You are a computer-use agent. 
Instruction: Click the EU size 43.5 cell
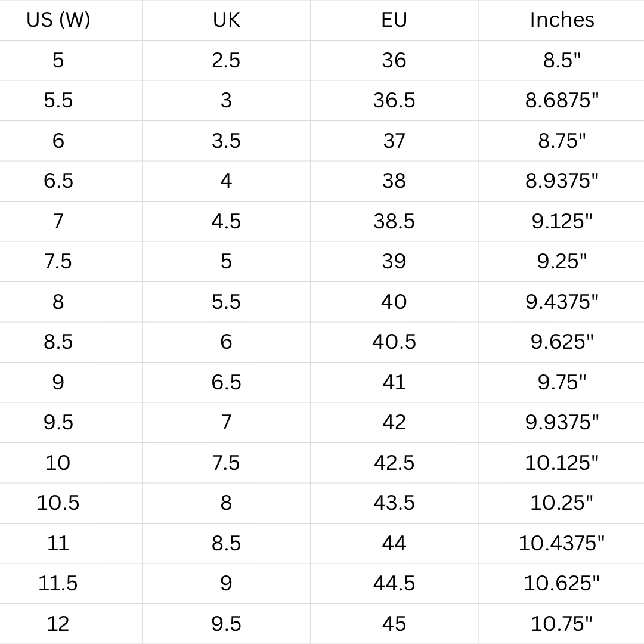(x=394, y=503)
